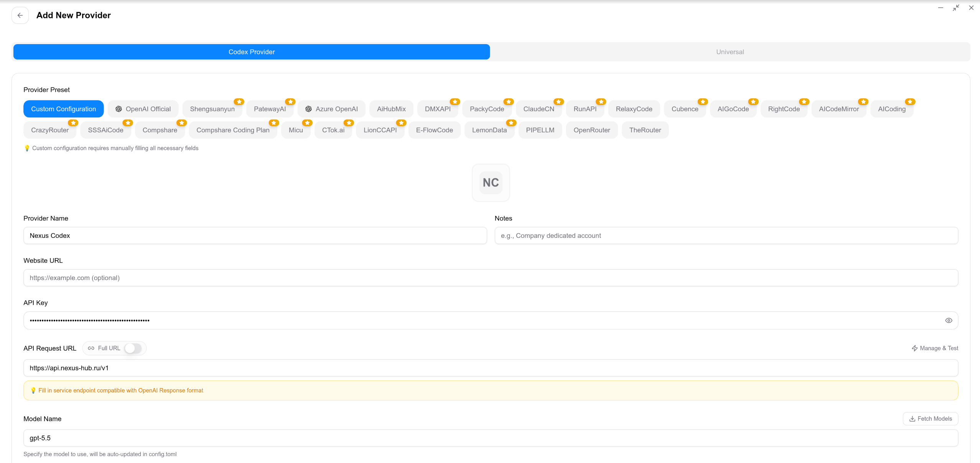Toggle the Full URL switch
The image size is (980, 463).
133,348
